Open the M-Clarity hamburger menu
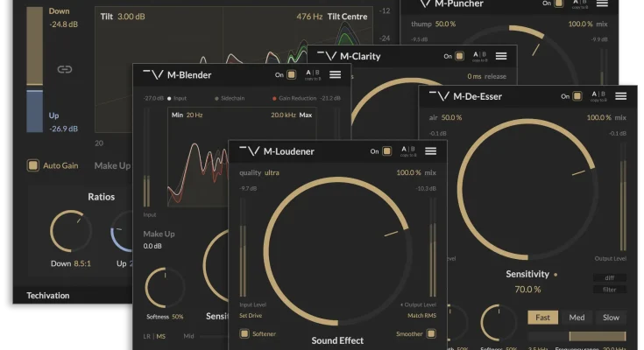644x350 pixels. (501, 56)
